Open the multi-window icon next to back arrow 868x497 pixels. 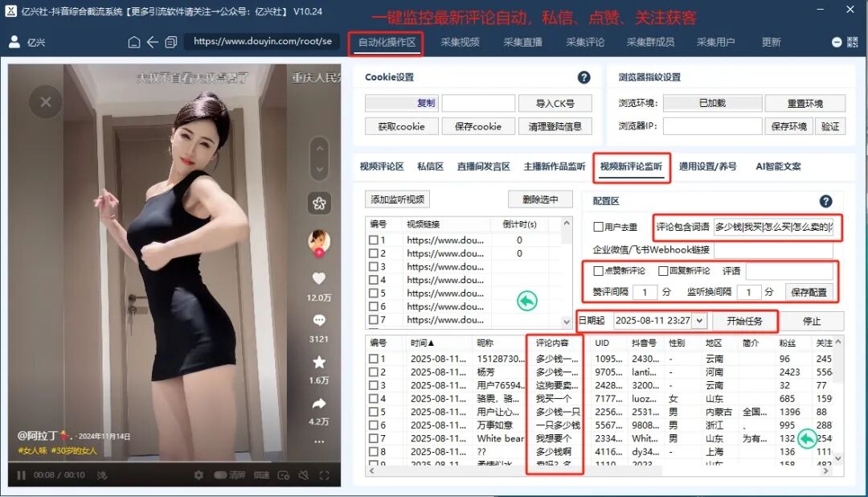[171, 42]
